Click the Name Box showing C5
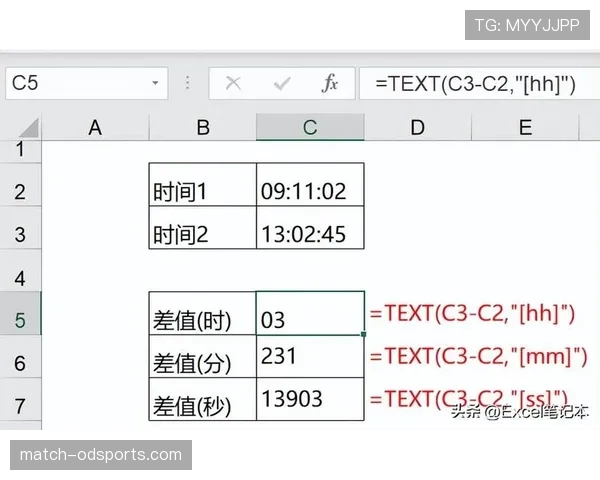600x480 pixels. pyautogui.click(x=86, y=83)
